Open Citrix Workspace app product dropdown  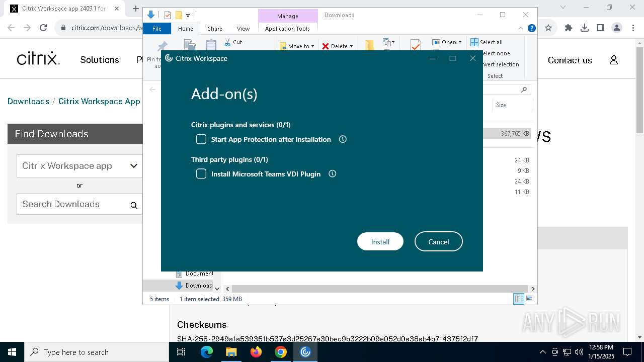tap(79, 166)
